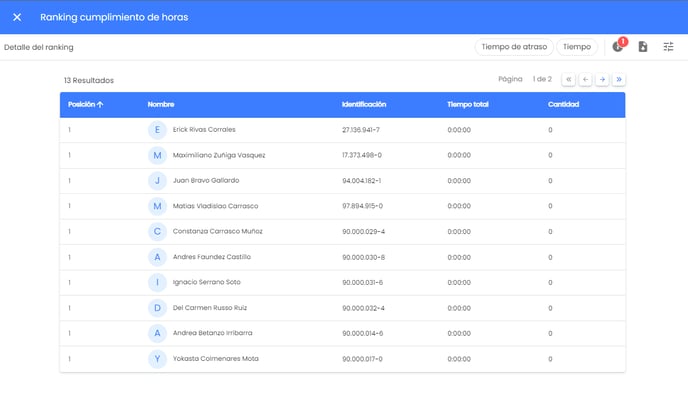Click identification 94.004.182-1

coord(362,181)
